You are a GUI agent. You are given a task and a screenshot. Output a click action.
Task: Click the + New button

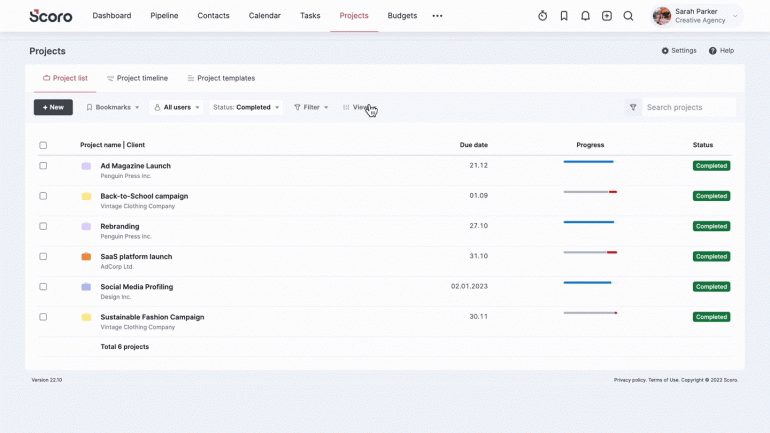53,107
